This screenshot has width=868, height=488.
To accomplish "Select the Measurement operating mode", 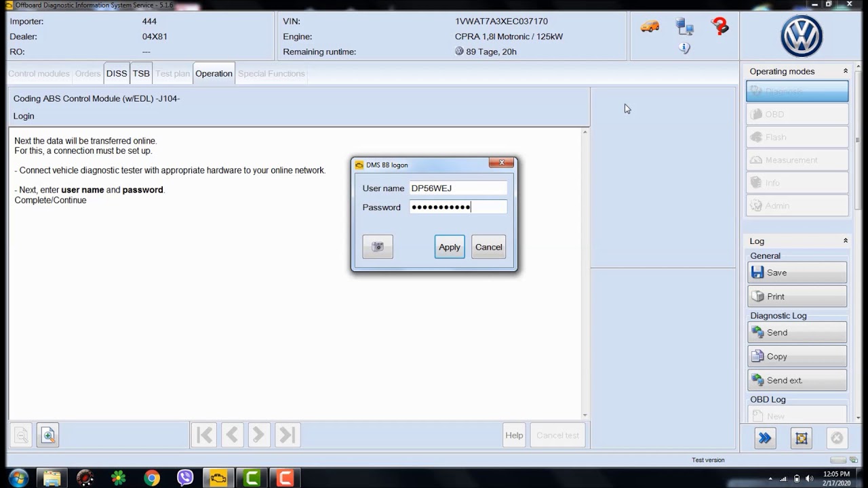I will click(x=797, y=160).
